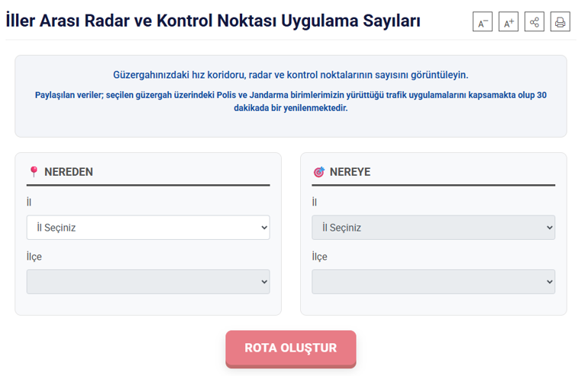Click the İlçe label under NEREDEN
Screen dimensions: 588x376
34,257
